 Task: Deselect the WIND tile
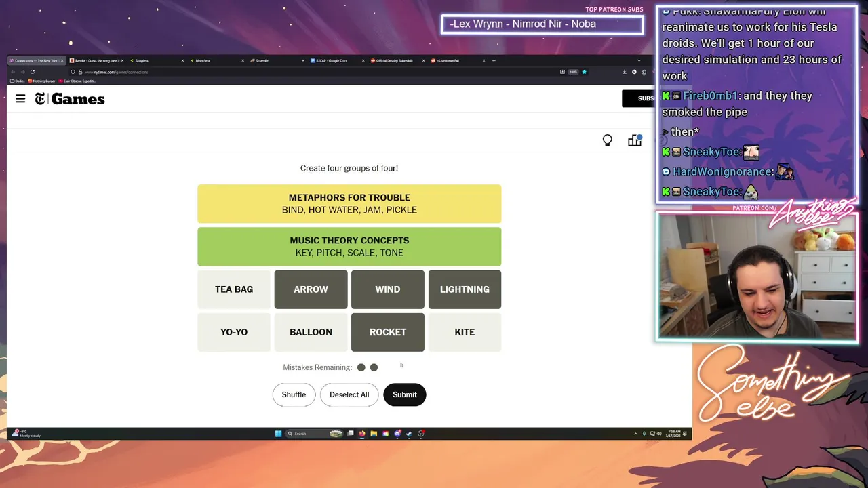click(388, 289)
